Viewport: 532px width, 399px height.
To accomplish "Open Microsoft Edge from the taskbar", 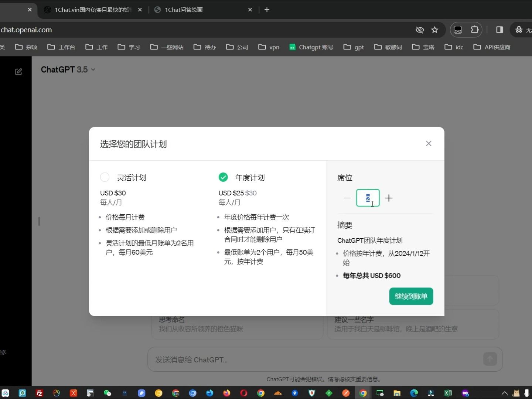I will tap(414, 393).
